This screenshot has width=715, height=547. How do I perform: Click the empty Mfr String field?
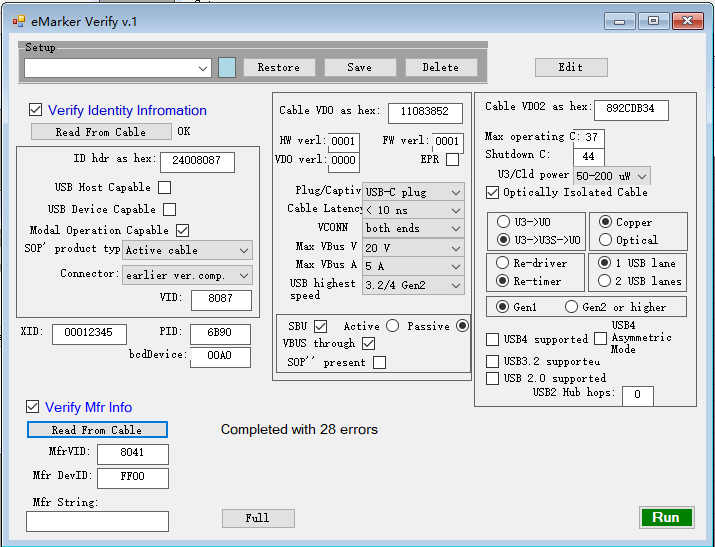tap(97, 521)
